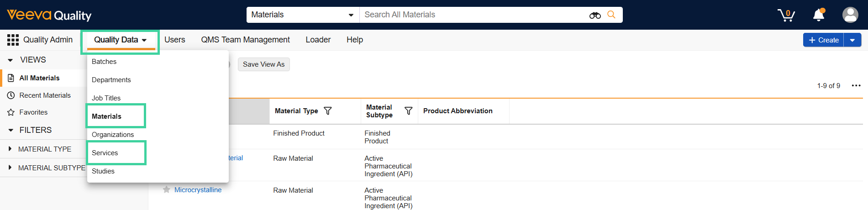Expand the MATERIAL TYPE filter
The image size is (868, 210).
coord(10,149)
